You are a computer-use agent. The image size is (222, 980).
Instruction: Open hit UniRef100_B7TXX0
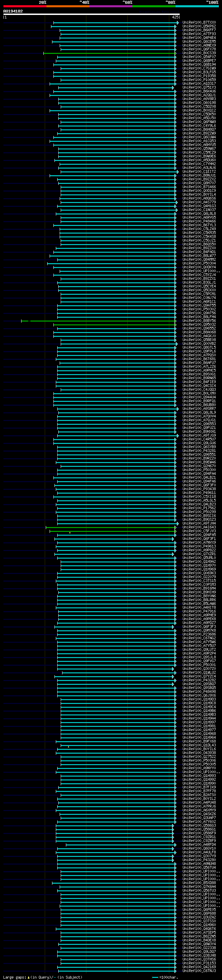pyautogui.click(x=199, y=23)
